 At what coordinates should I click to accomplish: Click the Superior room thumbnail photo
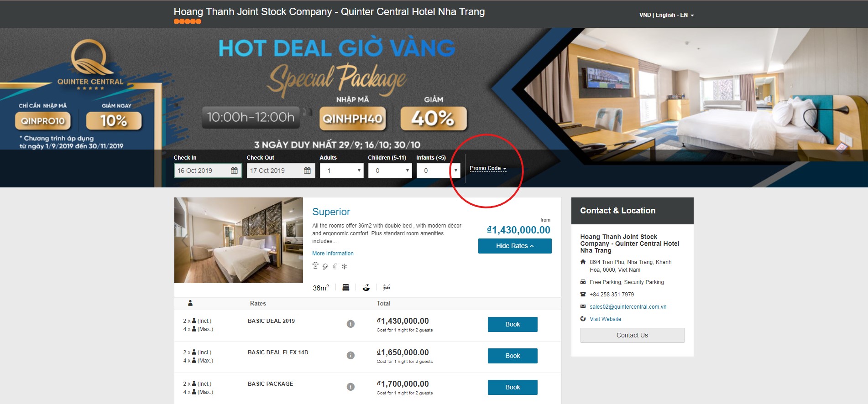coord(239,240)
